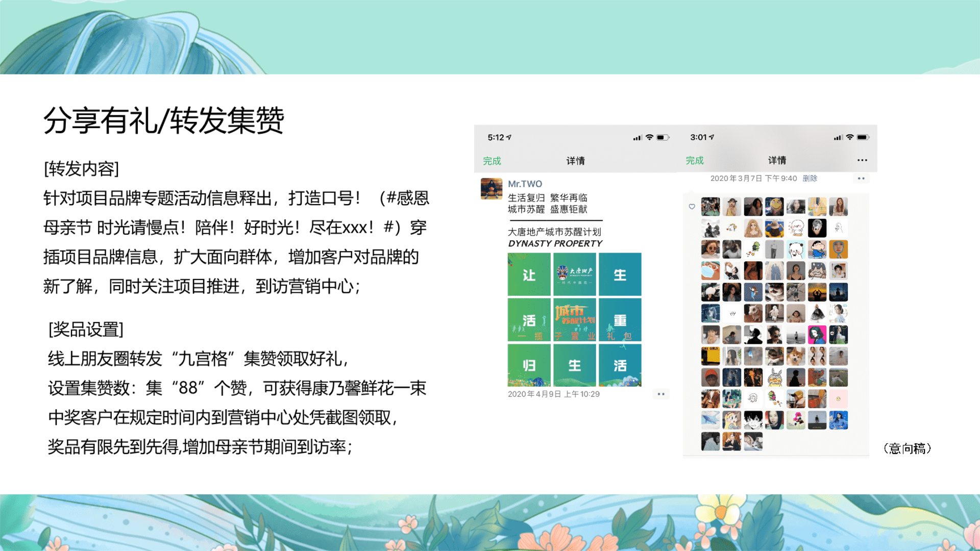Click 删除 link next to the 2020年3月7日 date
Viewport: 980px width, 551px height.
(810, 178)
